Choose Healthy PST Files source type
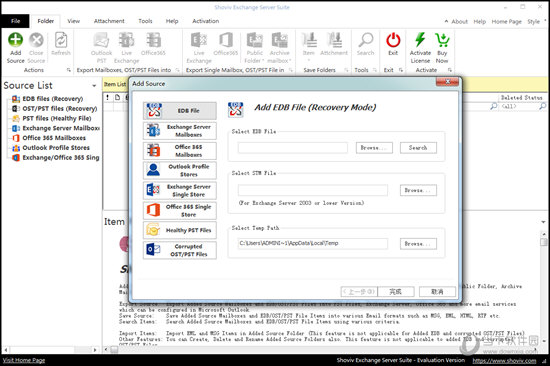Image resolution: width=550 pixels, height=366 pixels. pos(180,230)
